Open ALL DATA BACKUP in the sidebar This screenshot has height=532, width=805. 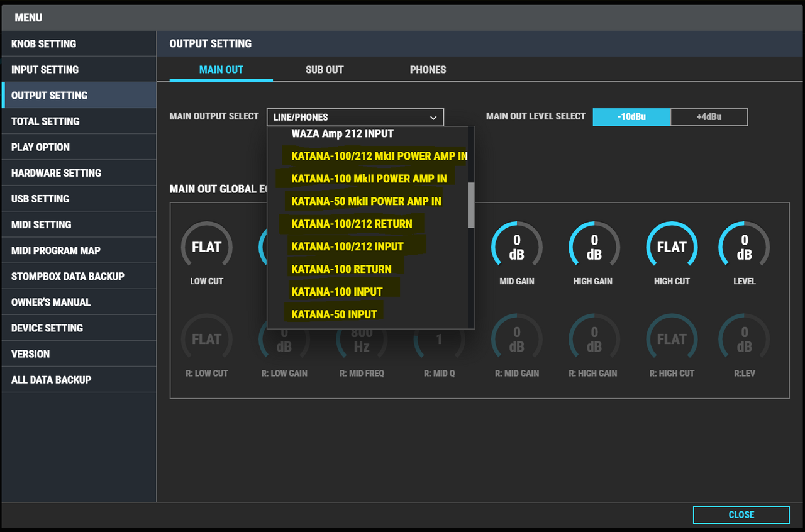pos(79,379)
